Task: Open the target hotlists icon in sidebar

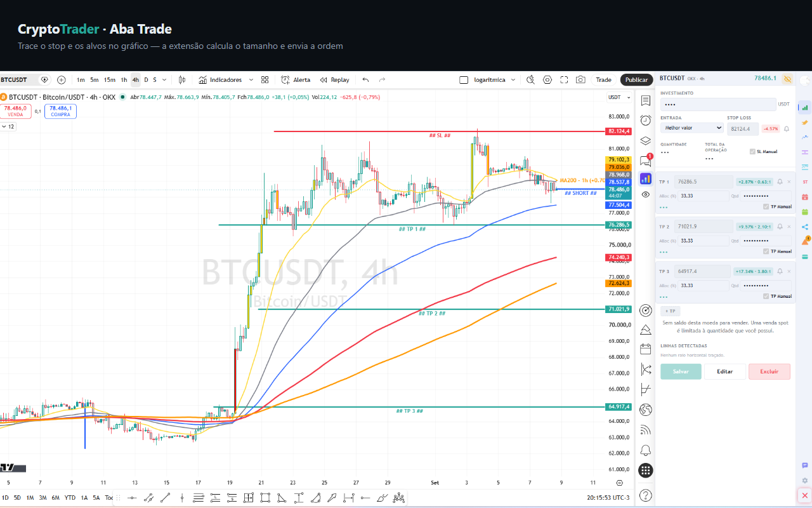Action: [646, 311]
